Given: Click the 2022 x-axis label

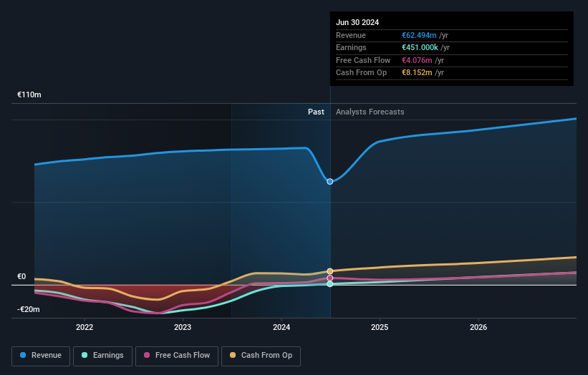Looking at the screenshot, I should (x=85, y=327).
